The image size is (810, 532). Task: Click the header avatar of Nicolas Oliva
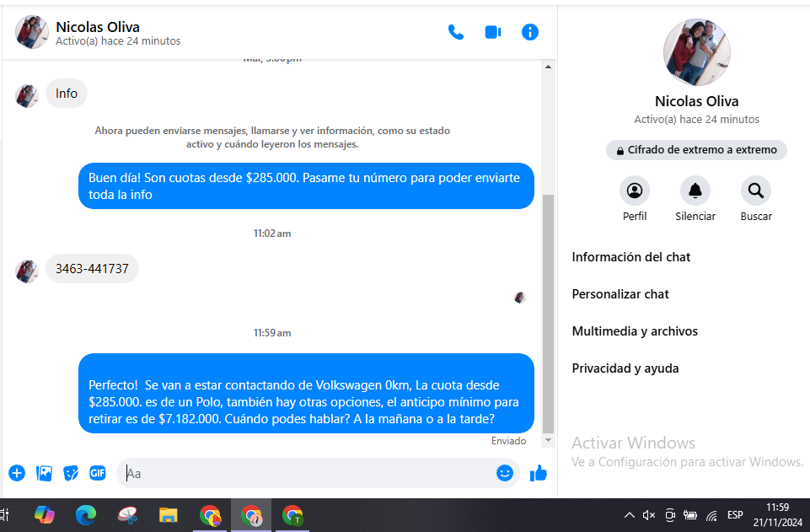click(x=31, y=32)
